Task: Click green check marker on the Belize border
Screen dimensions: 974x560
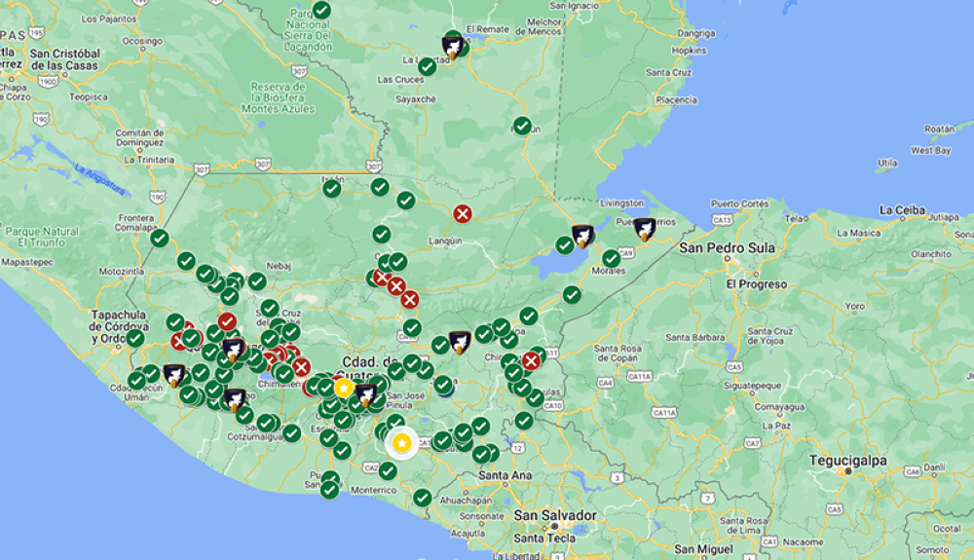Action: click(522, 126)
